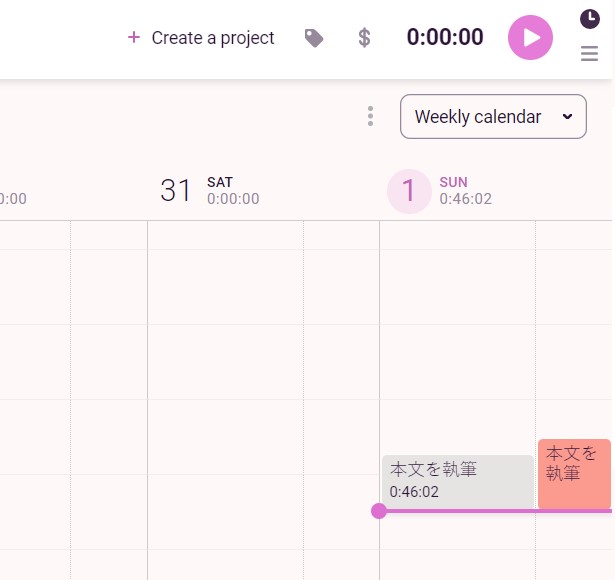Click the 0:00:00 timer display
Image resolution: width=615 pixels, height=580 pixels.
tap(445, 38)
